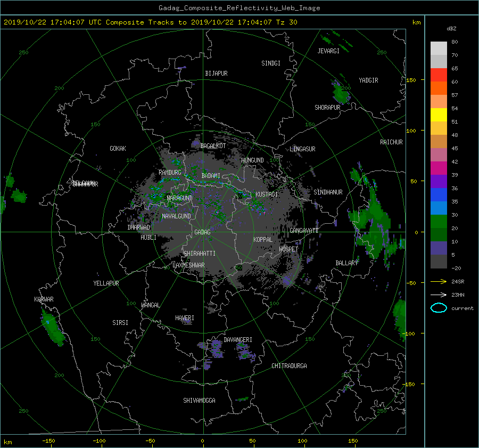
Task: Click the NAVALGUND city label
Action: point(176,216)
